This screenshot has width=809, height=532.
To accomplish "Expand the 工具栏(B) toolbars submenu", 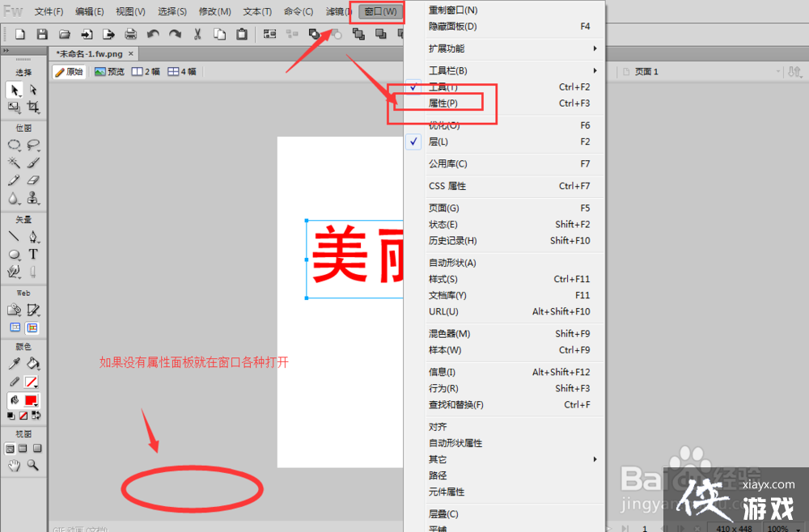I will click(x=447, y=71).
